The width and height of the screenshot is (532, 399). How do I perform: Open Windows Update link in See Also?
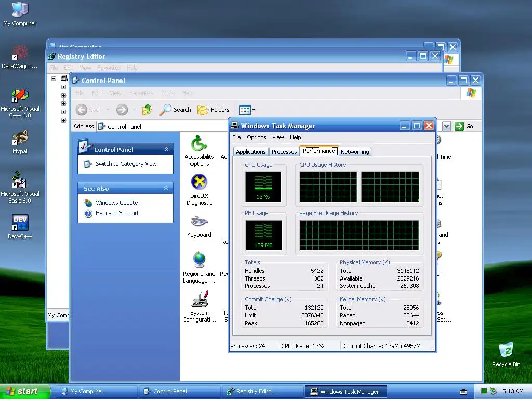coord(116,203)
